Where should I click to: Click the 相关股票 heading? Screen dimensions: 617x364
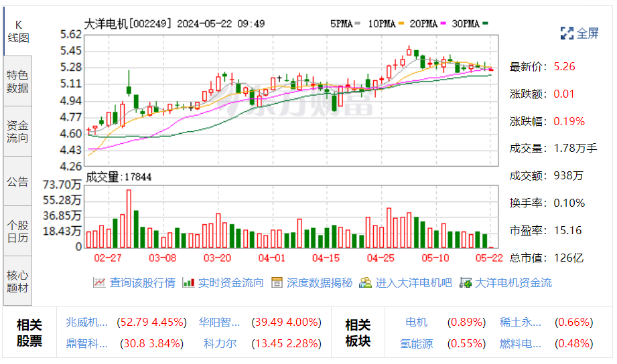(x=29, y=333)
